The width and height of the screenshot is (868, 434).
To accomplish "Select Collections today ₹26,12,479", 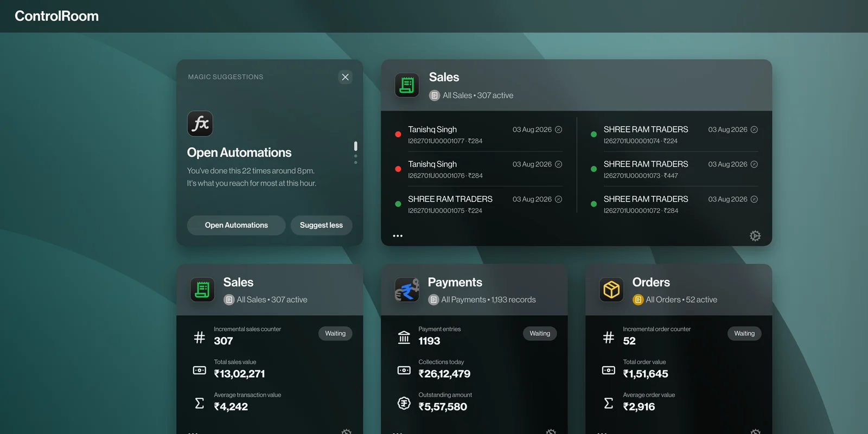I will click(x=444, y=374).
